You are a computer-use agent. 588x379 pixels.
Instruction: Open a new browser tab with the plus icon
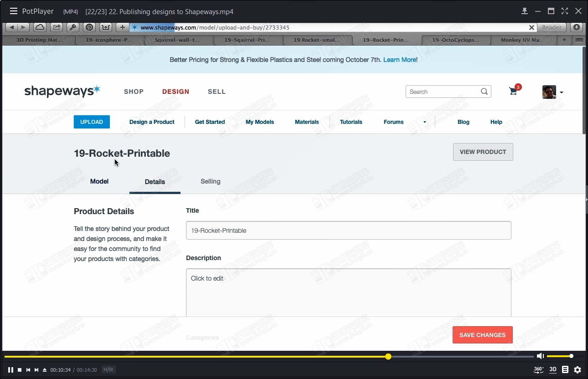564,40
